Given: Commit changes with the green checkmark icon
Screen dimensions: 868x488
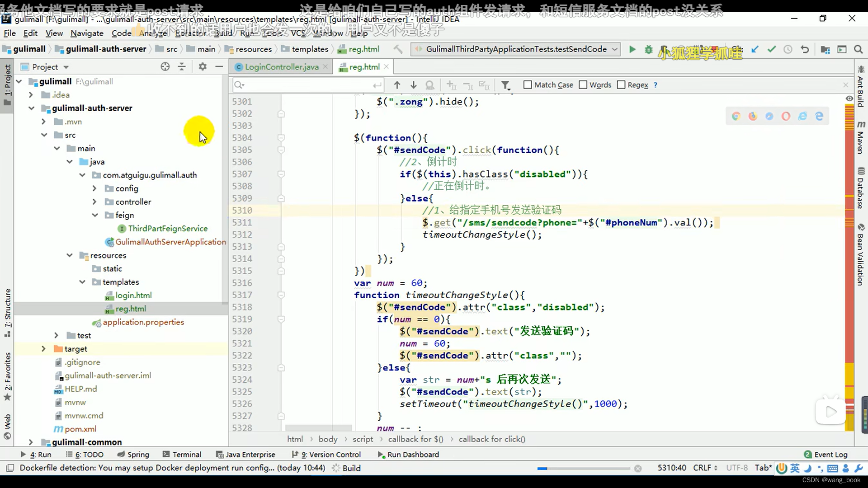Looking at the screenshot, I should pos(772,49).
